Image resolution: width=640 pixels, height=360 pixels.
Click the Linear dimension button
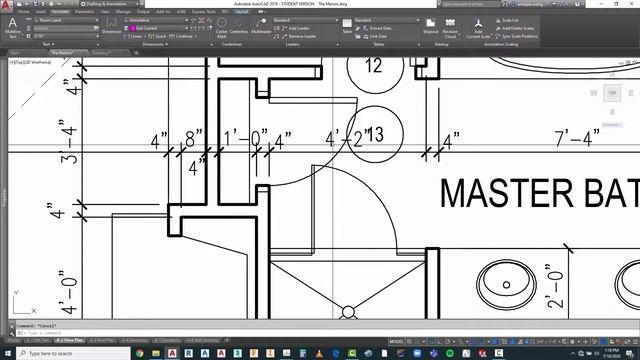click(x=134, y=36)
